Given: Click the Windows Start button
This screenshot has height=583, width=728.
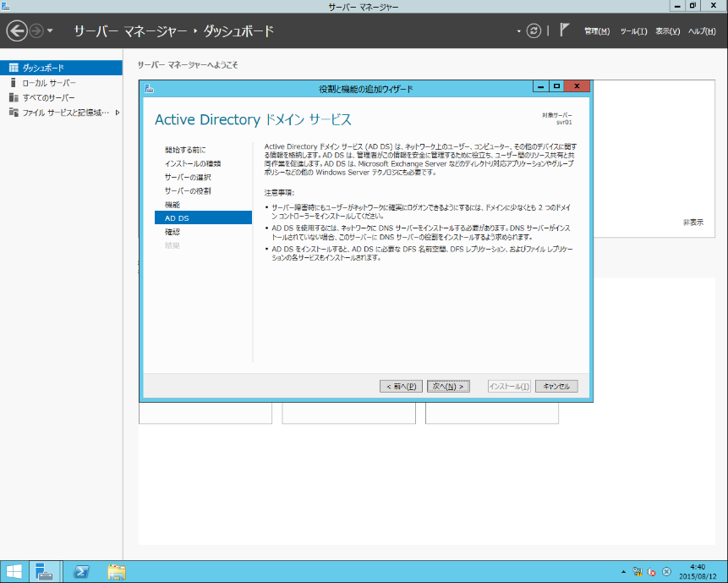Looking at the screenshot, I should pyautogui.click(x=14, y=572).
